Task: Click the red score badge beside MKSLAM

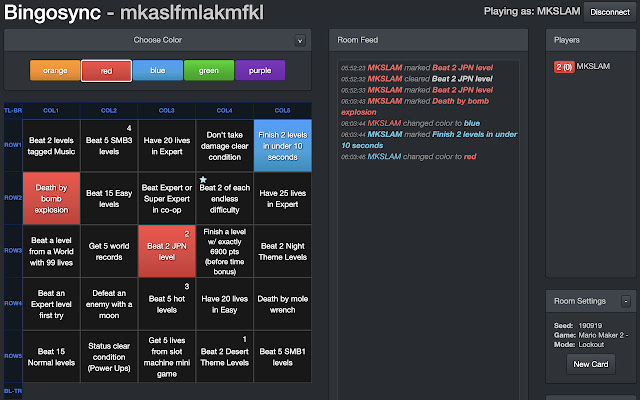Action: 564,66
